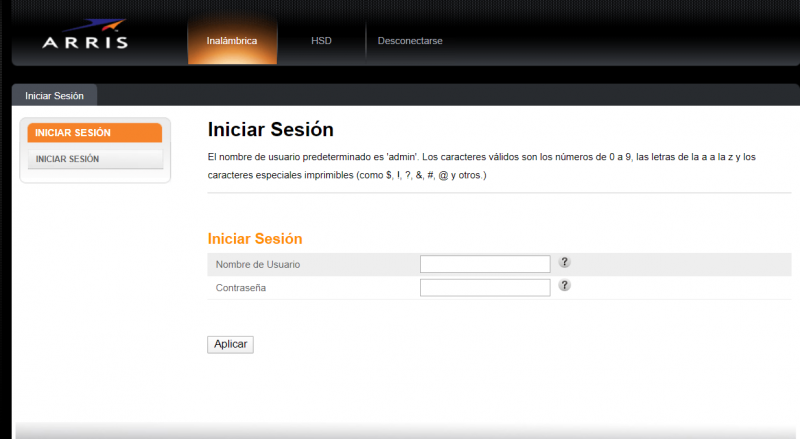Click the orange Iniciar Sesión section heading
Screen dimensions: 800x439
pyautogui.click(x=254, y=239)
